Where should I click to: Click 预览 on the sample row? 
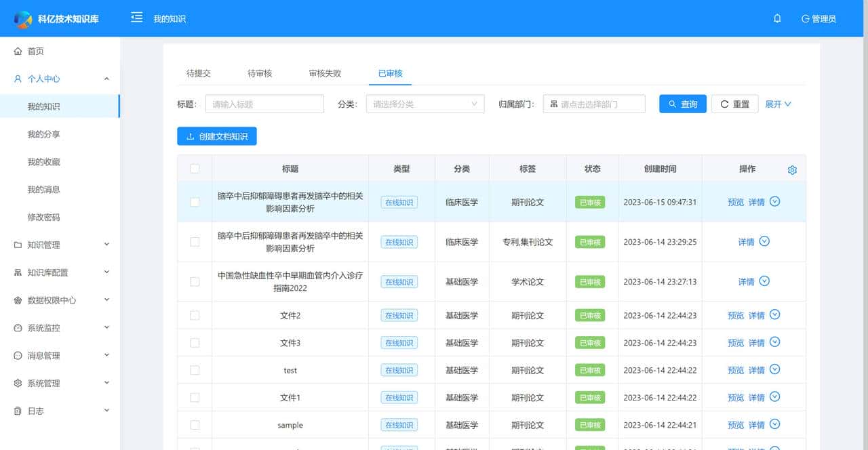(x=736, y=424)
